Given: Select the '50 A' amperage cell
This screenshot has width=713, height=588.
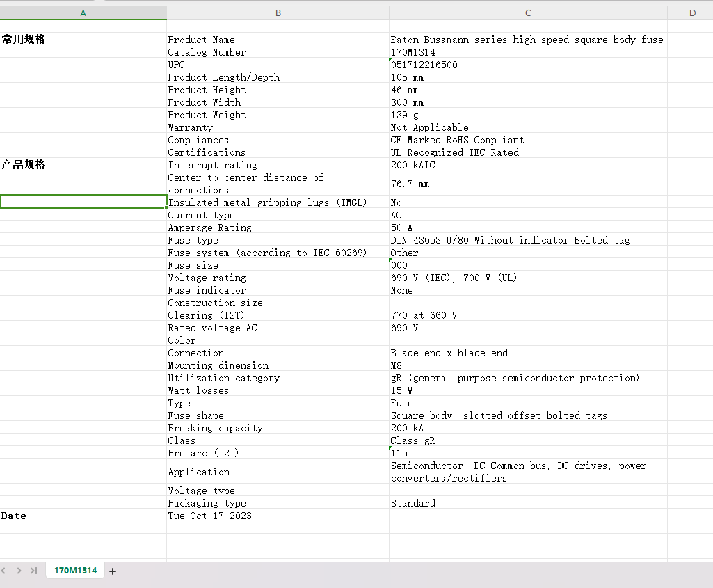Looking at the screenshot, I should coord(528,228).
